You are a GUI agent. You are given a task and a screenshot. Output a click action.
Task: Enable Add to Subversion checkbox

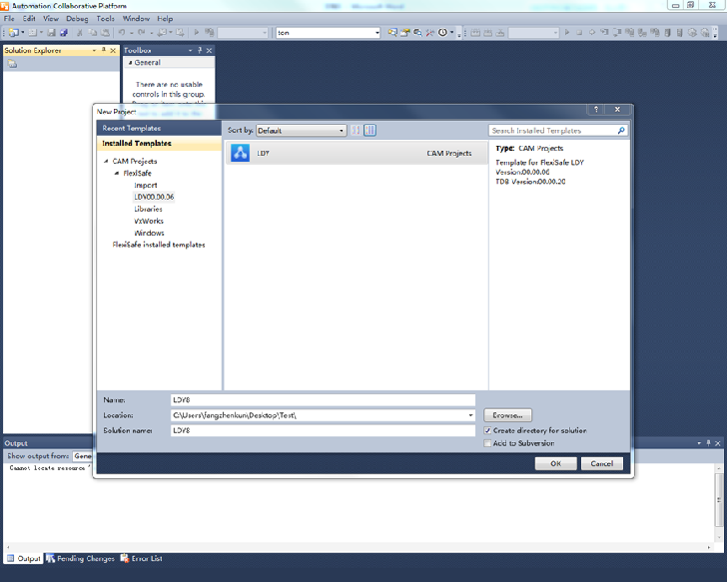487,443
